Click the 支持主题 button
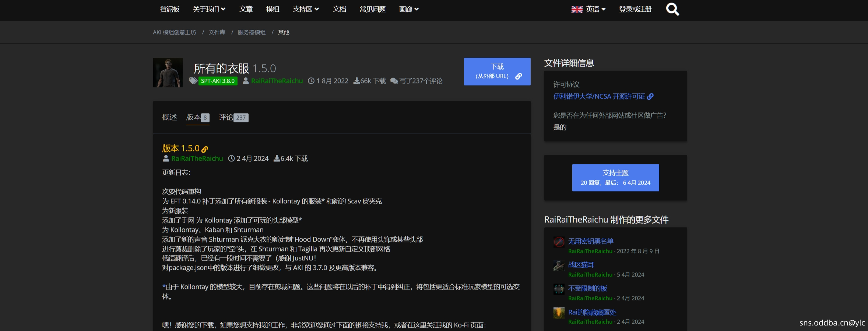 [x=615, y=177]
